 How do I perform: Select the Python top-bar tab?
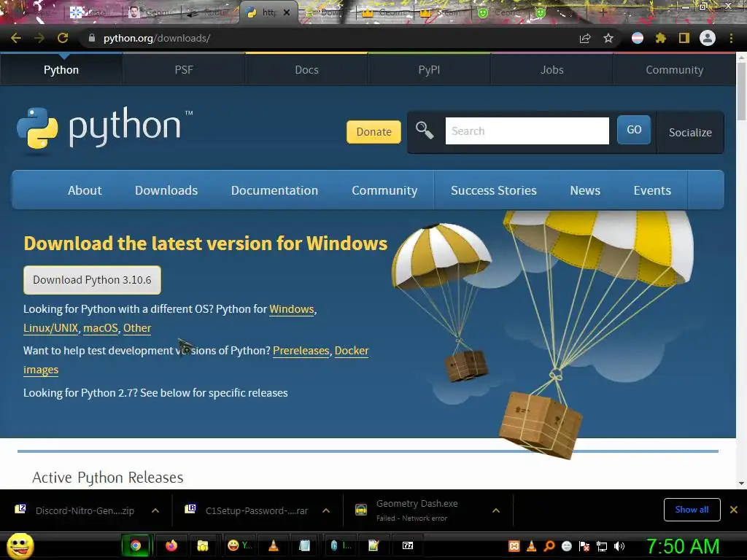[61, 69]
